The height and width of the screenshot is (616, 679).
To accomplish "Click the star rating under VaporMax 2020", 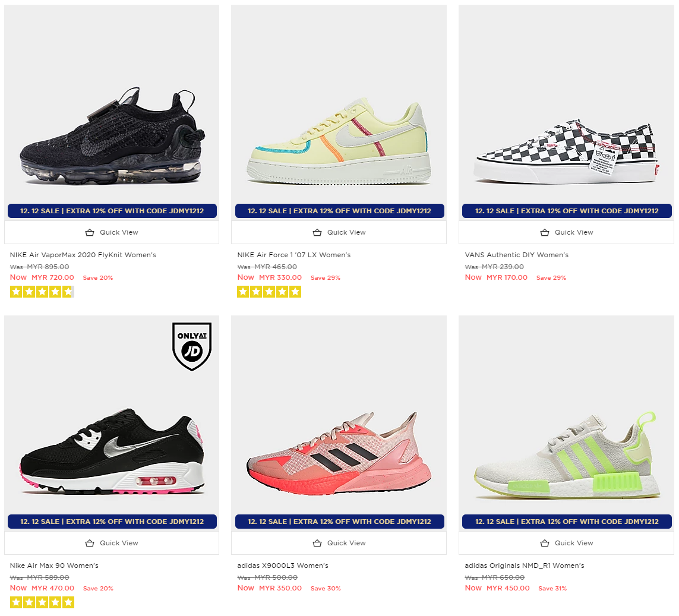I will point(42,292).
